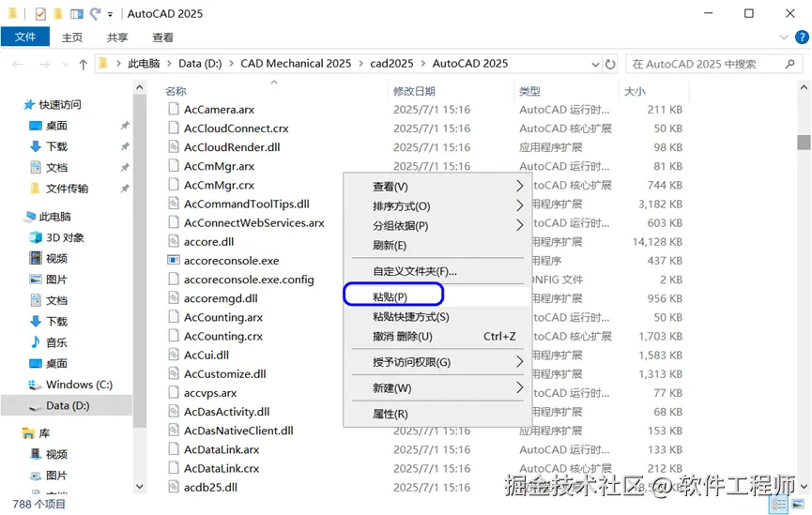The image size is (812, 515).
Task: Click the acdb25.dll file icon
Action: (x=174, y=487)
